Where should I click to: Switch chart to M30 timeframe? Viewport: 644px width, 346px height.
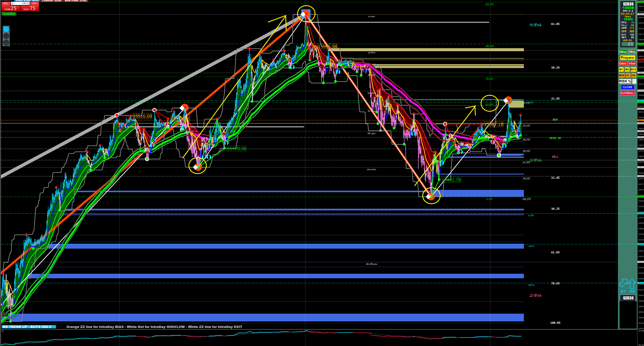tap(621, 75)
